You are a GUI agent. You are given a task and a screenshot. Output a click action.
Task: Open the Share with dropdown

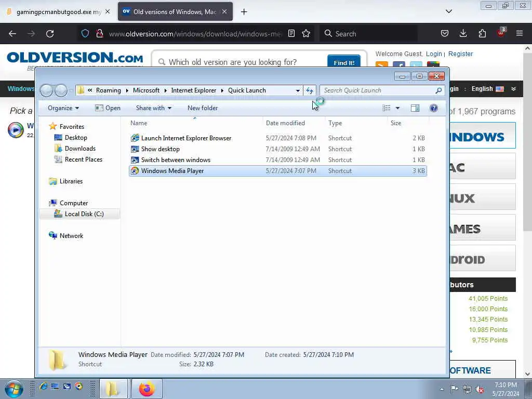[153, 108]
